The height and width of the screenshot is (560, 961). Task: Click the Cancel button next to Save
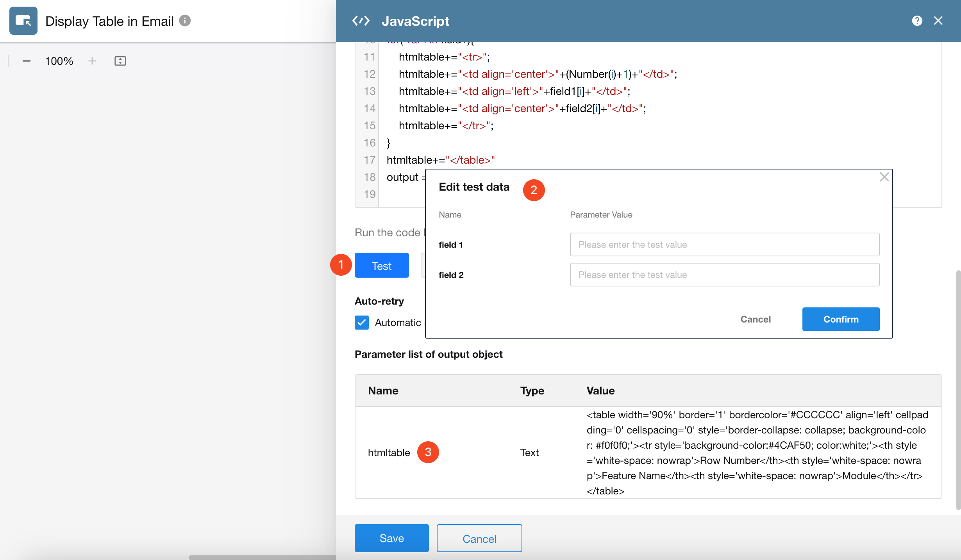pos(479,538)
